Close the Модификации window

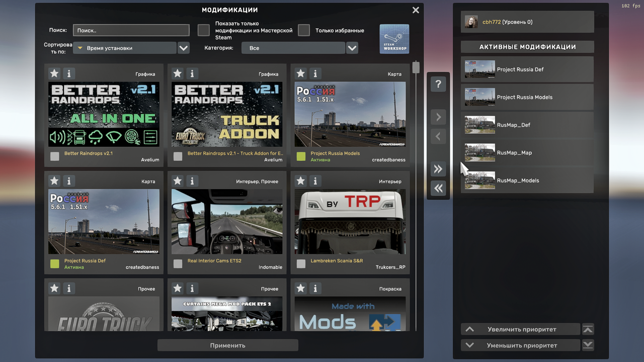(x=416, y=10)
